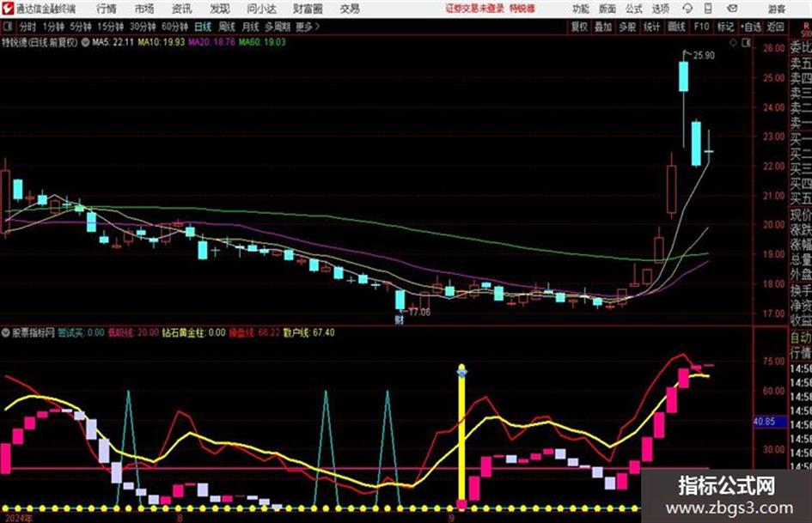This screenshot has width=812, height=523.
Task: Open the 多周期 multi-period view
Action: click(x=278, y=27)
